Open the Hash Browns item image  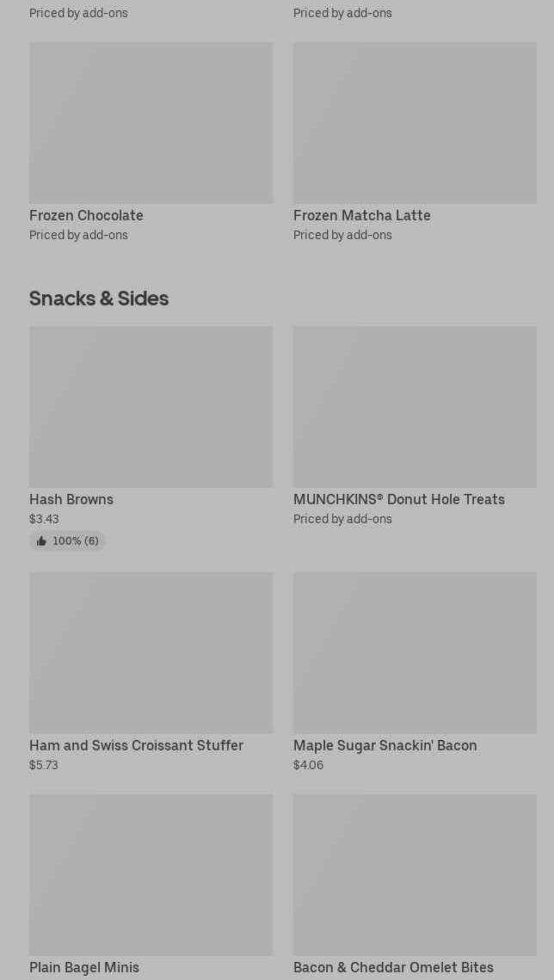(x=151, y=406)
